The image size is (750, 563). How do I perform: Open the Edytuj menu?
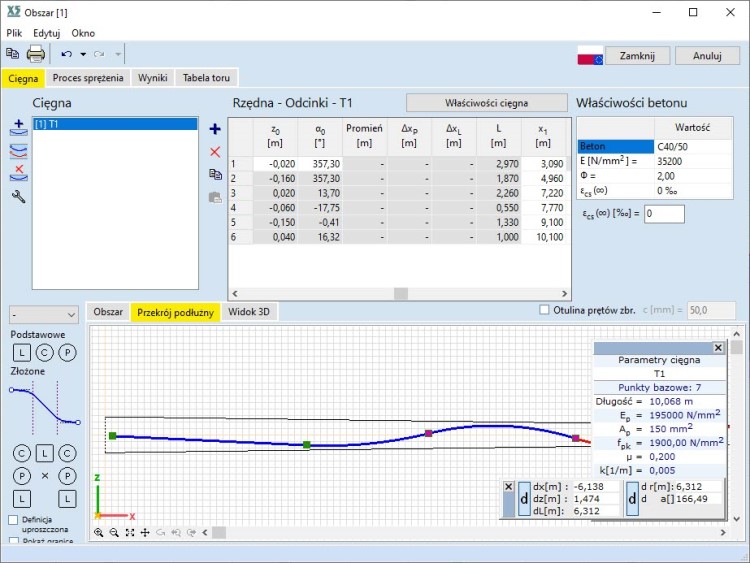click(47, 33)
